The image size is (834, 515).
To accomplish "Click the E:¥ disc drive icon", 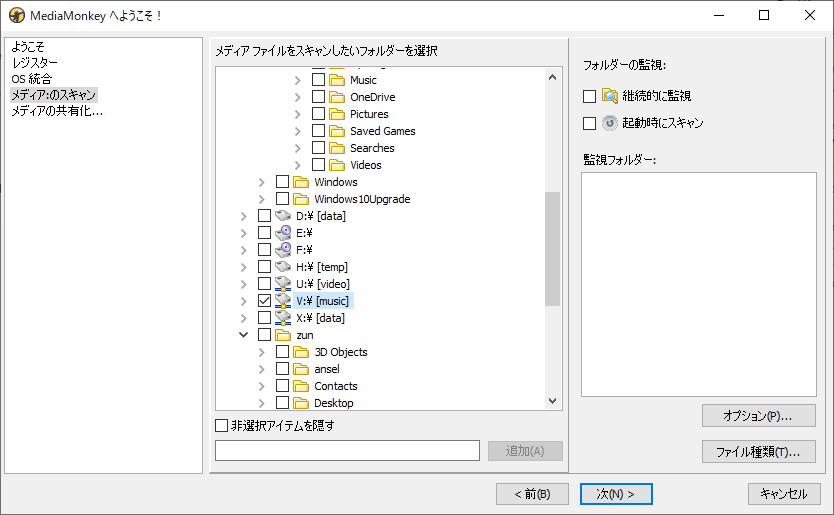I will (x=283, y=233).
